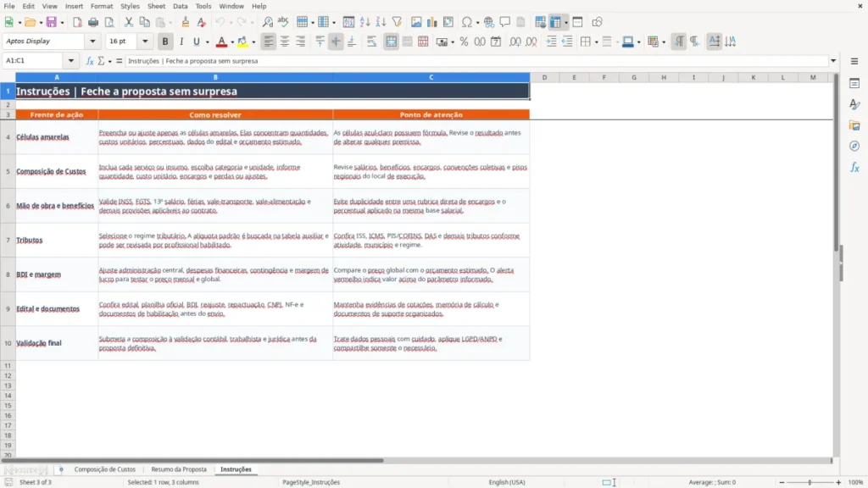Viewport: 868px width, 488px height.
Task: Apply yellow background highlight color
Action: [x=242, y=42]
